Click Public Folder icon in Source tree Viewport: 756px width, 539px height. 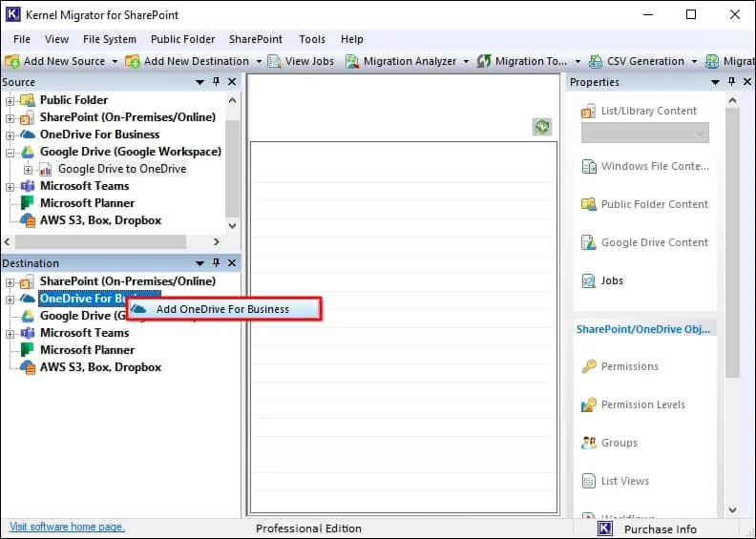(x=28, y=100)
